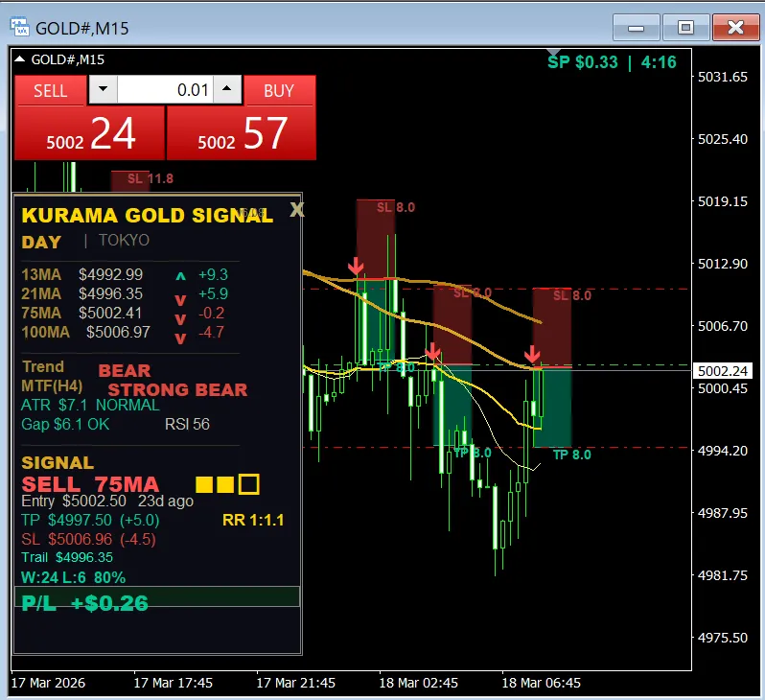Close the Kurama Gold Signal panel
Screen dimensions: 765x700
coord(296,210)
